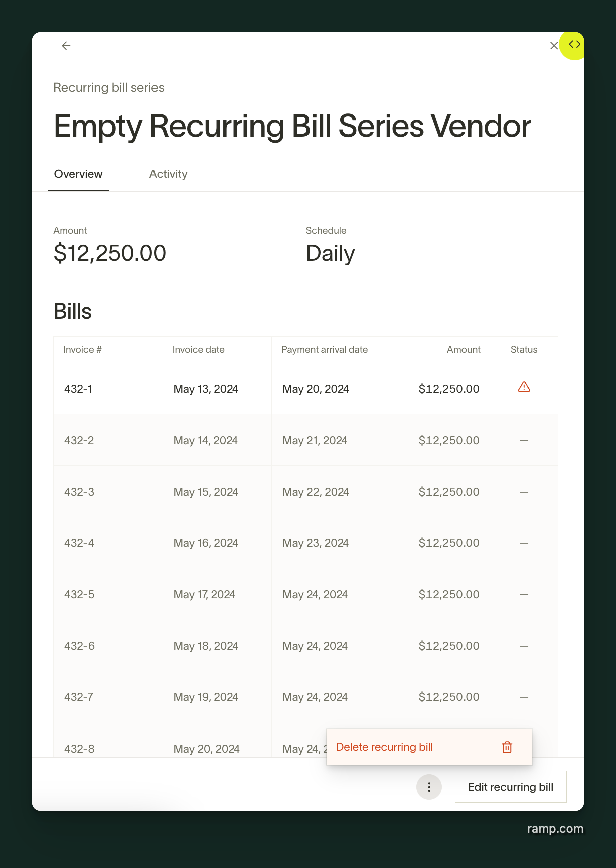Switch to the Activity tab
The height and width of the screenshot is (868, 616).
(168, 174)
